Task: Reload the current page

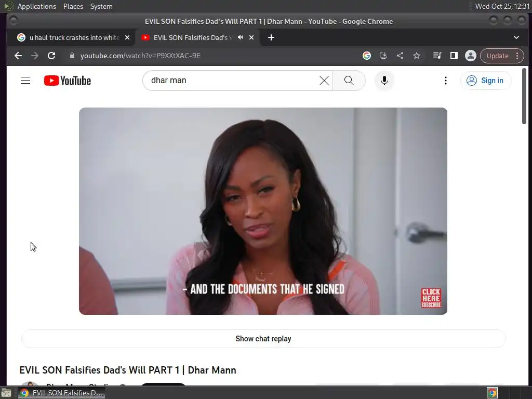Action: [x=51, y=56]
